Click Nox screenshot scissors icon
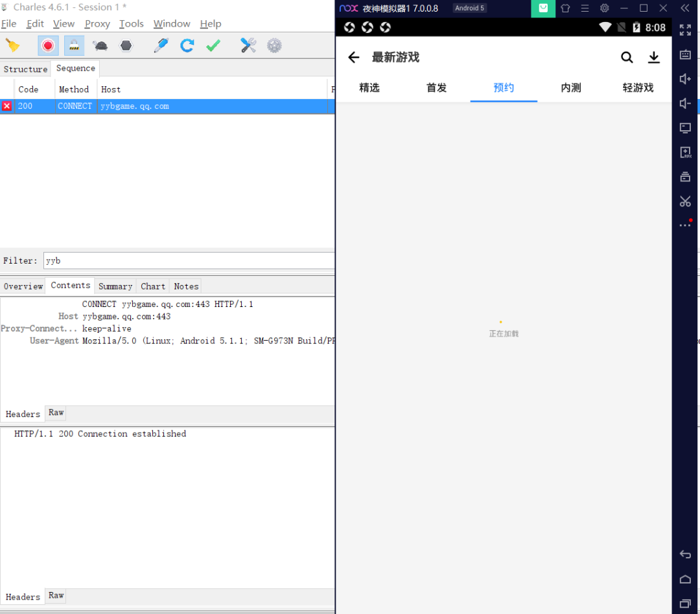The width and height of the screenshot is (700, 614). tap(685, 201)
